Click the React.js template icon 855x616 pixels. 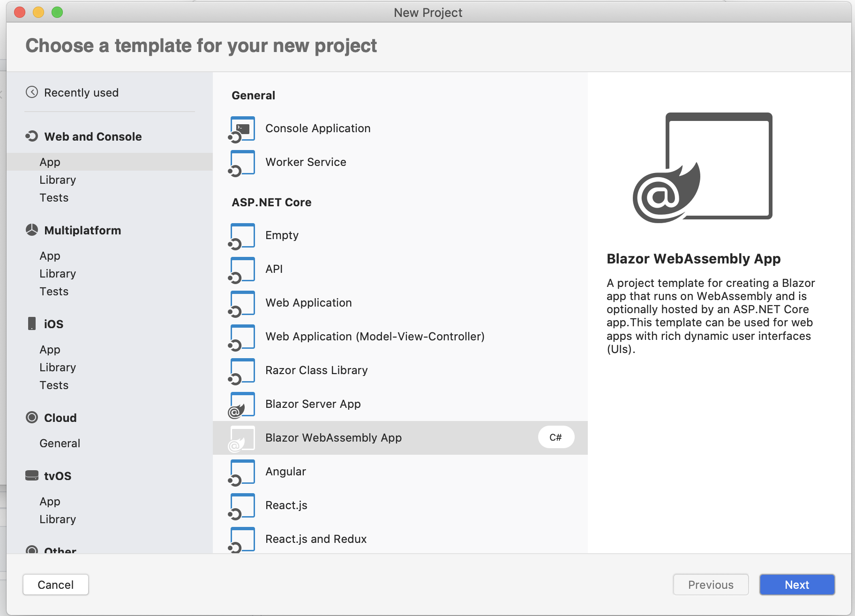242,505
